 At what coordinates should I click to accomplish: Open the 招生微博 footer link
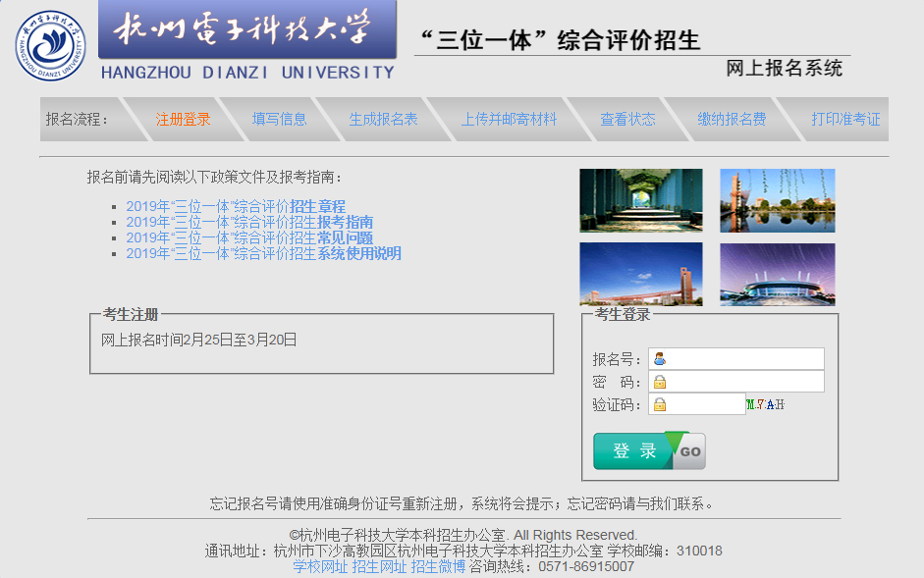(x=438, y=567)
